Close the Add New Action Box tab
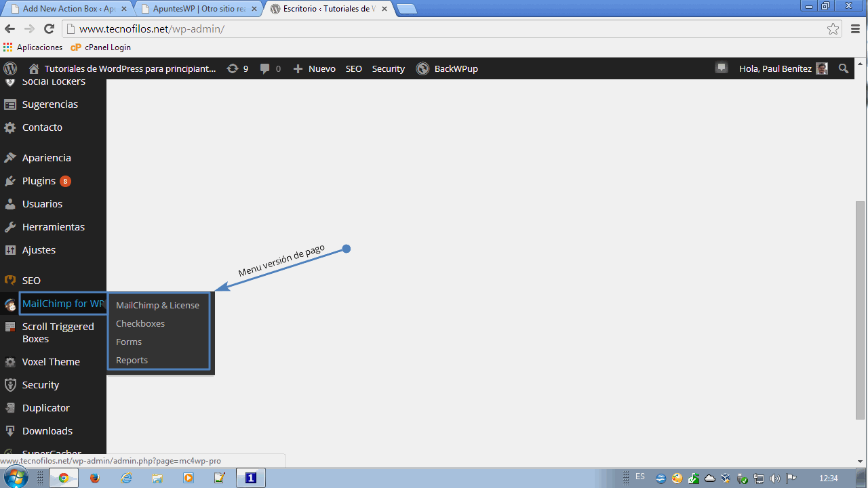The width and height of the screenshot is (868, 488). coord(124,9)
